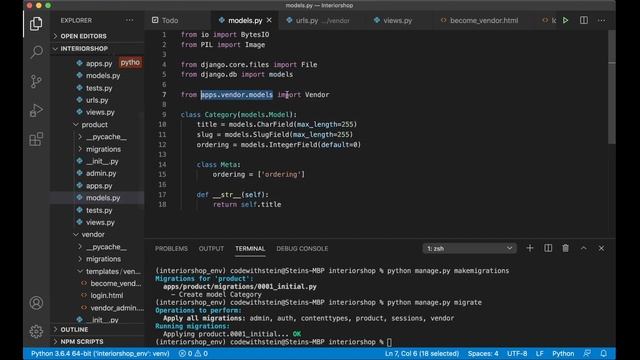
Task: Open the Extensions view
Action: point(36,139)
